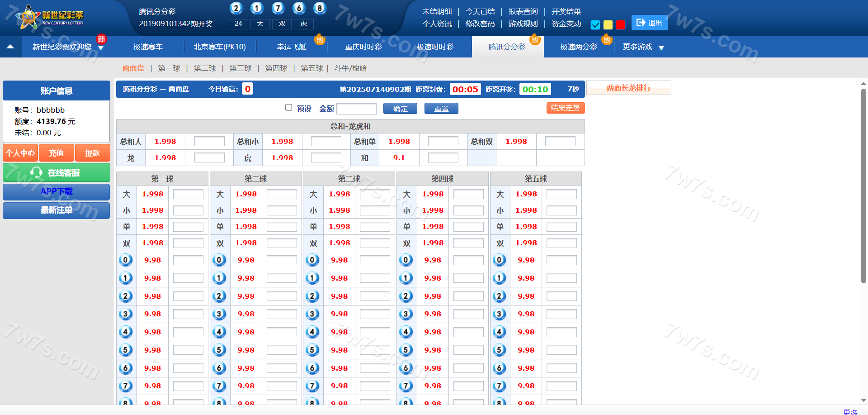
Task: Click the New Century Lottery logo
Action: click(x=50, y=17)
